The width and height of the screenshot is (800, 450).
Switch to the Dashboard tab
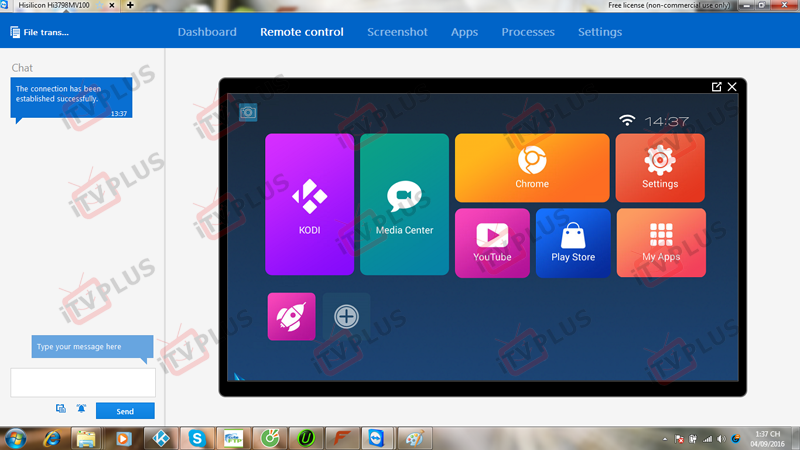tap(207, 32)
